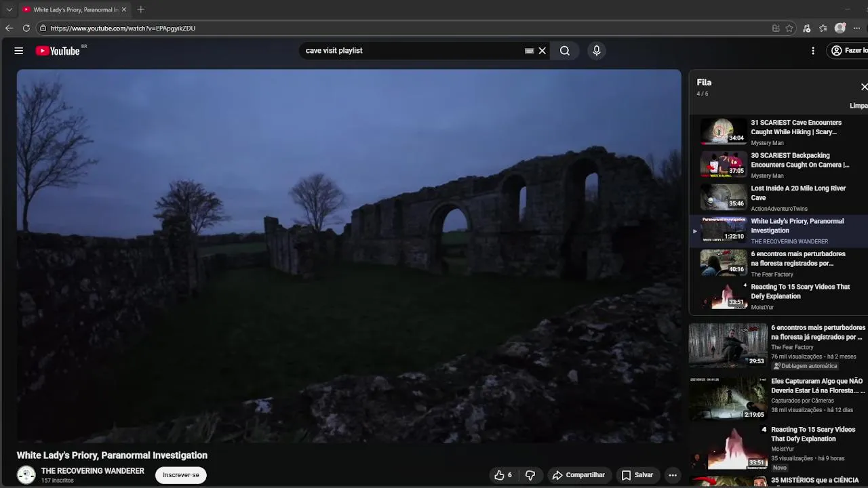Open the YouTube settings three-dot menu

tap(813, 51)
